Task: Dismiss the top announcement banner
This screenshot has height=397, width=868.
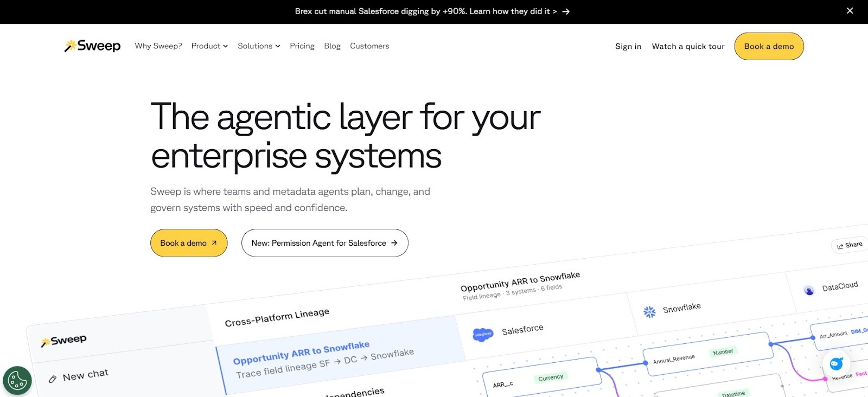Action: coord(850,11)
